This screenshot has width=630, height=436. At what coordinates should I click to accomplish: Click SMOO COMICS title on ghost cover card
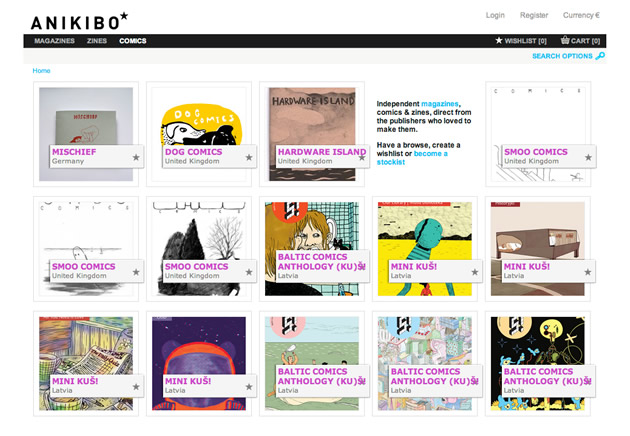pyautogui.click(x=84, y=266)
